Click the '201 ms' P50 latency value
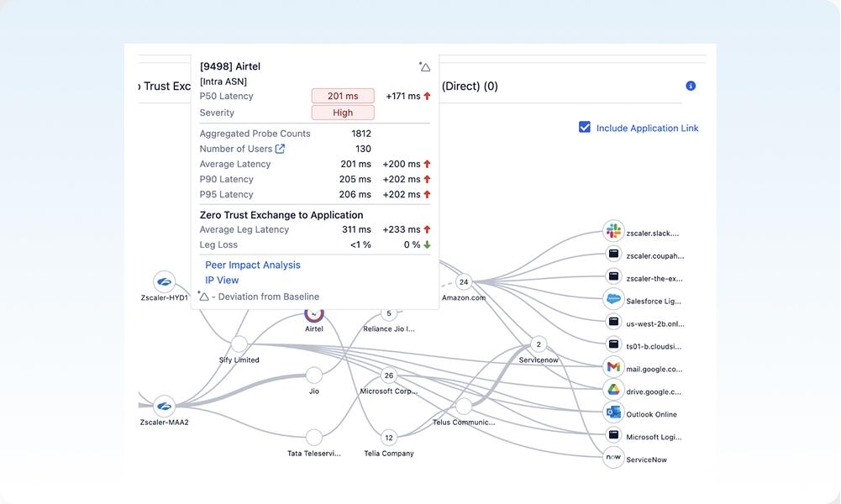The width and height of the screenshot is (841, 504). [x=343, y=96]
